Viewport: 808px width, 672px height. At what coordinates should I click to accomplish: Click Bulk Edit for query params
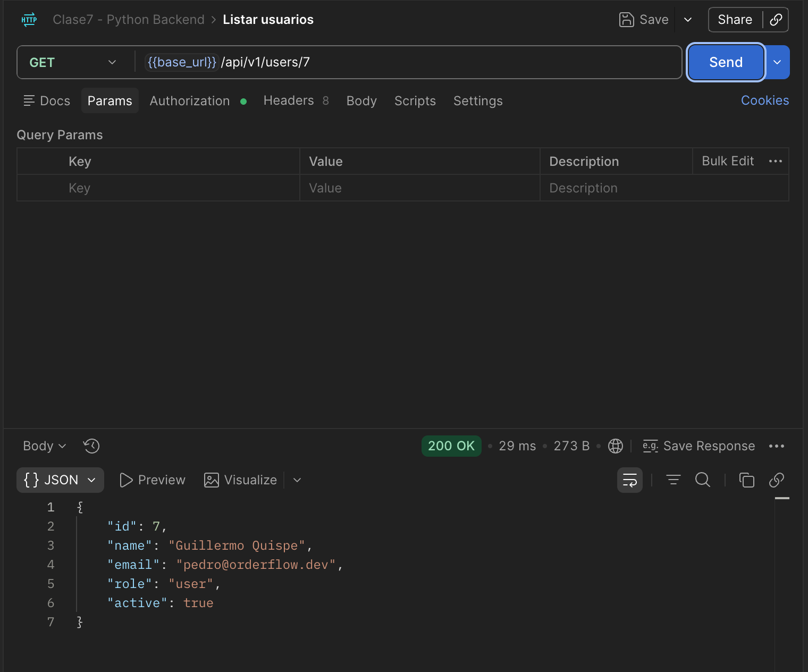coord(728,161)
